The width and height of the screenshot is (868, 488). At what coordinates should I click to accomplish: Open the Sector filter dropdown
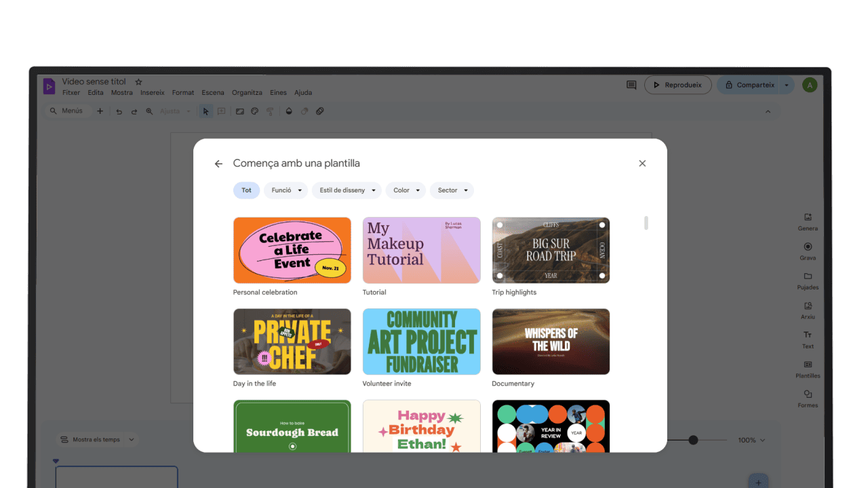451,190
